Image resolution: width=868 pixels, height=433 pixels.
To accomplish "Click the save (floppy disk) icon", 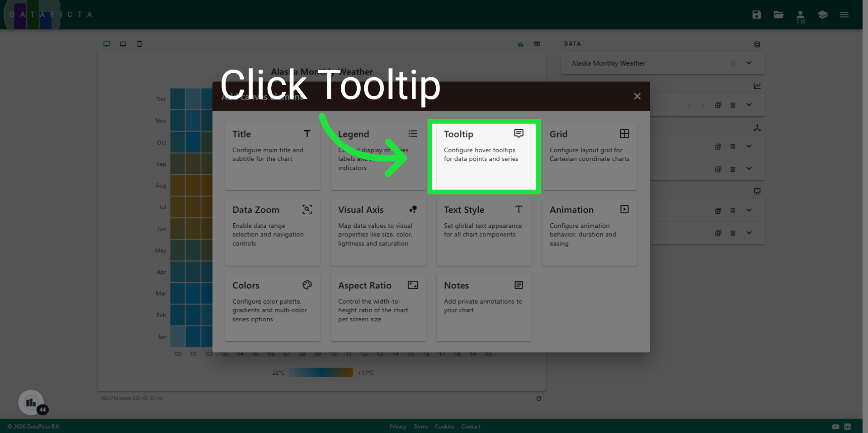I will pyautogui.click(x=756, y=14).
